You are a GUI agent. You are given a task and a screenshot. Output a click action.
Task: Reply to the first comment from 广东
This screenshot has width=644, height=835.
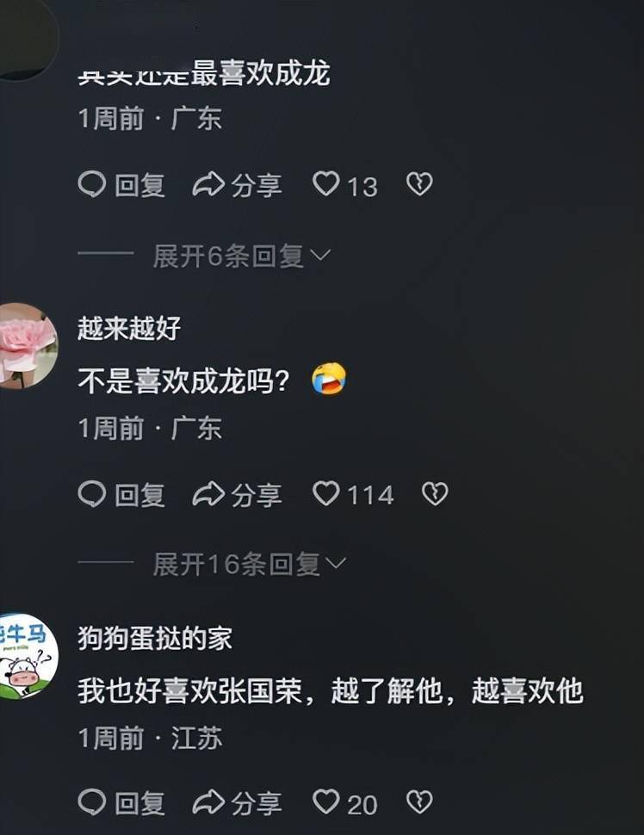[121, 185]
